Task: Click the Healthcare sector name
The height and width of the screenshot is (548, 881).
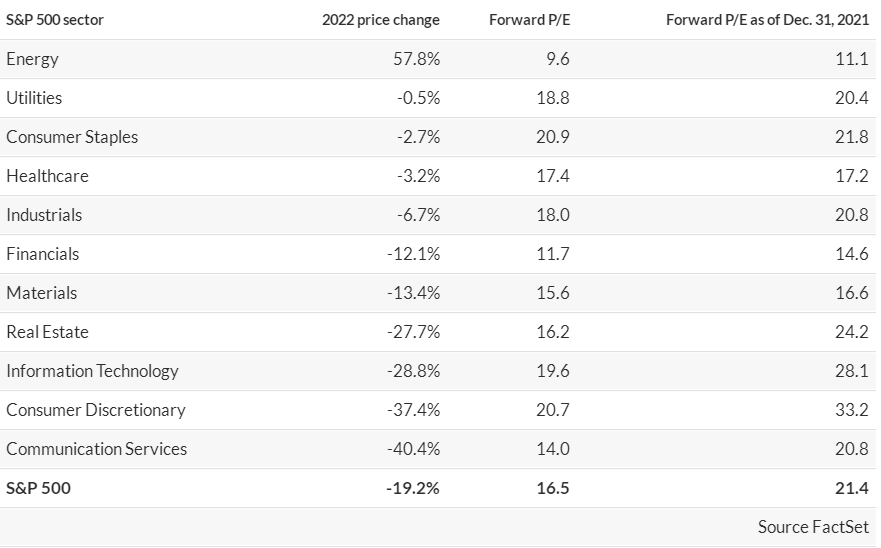Action: click(47, 176)
